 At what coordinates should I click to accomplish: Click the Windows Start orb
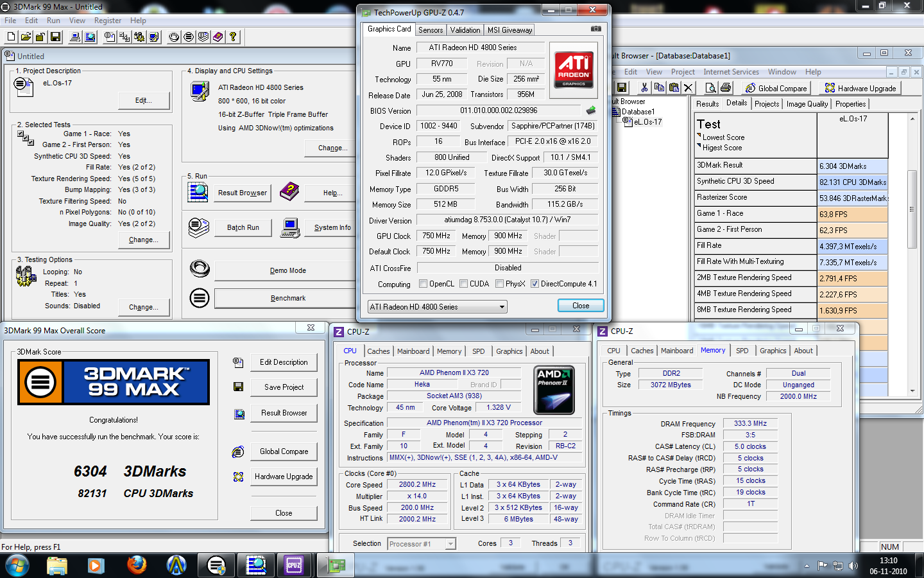17,565
